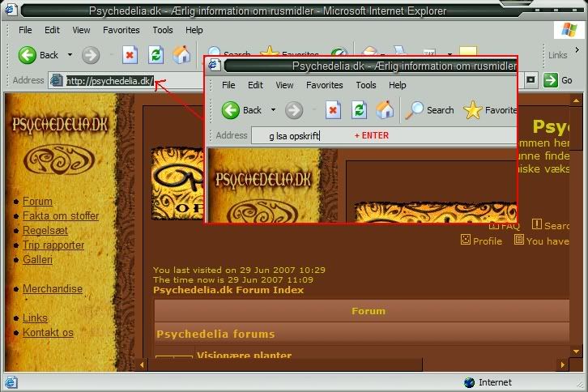Viewport: 588px width, 392px height.
Task: Expand the Links toolbar chevron
Action: (577, 50)
